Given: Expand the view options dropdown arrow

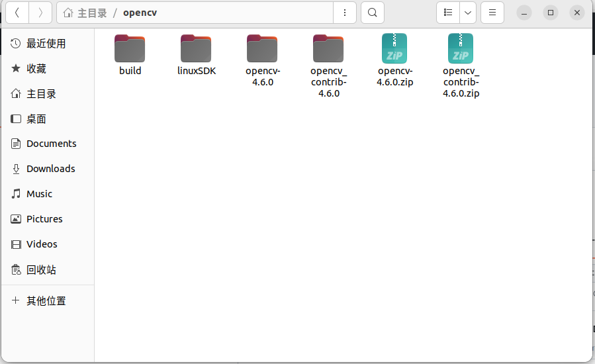Looking at the screenshot, I should 468,13.
